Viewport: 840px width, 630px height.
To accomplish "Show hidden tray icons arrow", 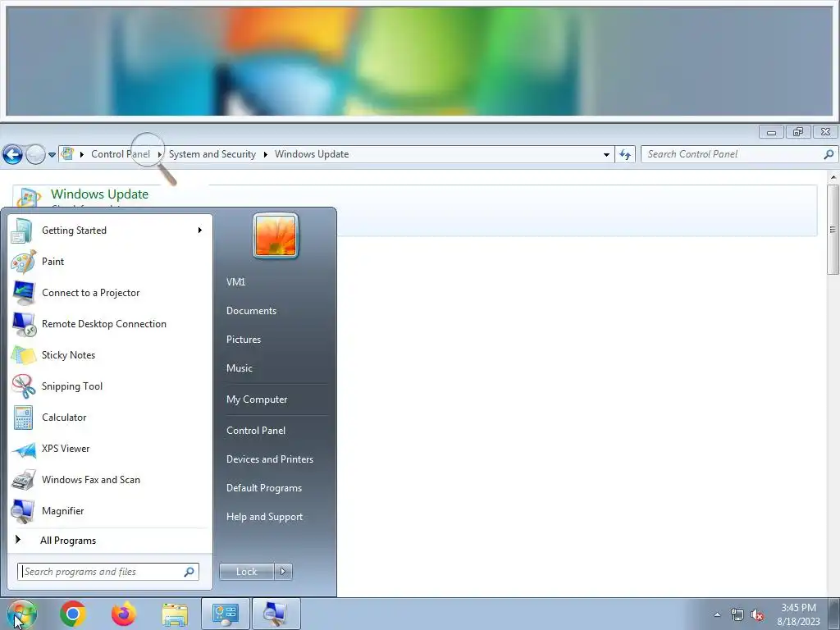I will tap(717, 614).
